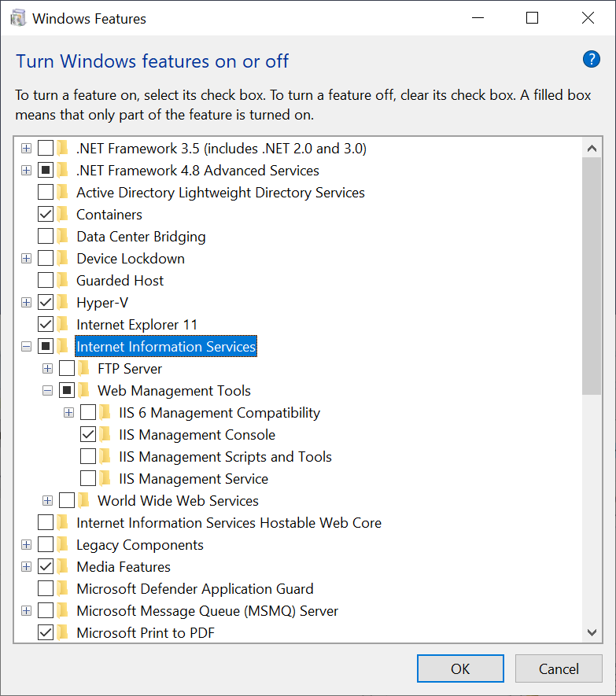Image resolution: width=616 pixels, height=696 pixels.
Task: Toggle .NET Framework 4.8 Advanced Services checkbox
Action: [46, 171]
